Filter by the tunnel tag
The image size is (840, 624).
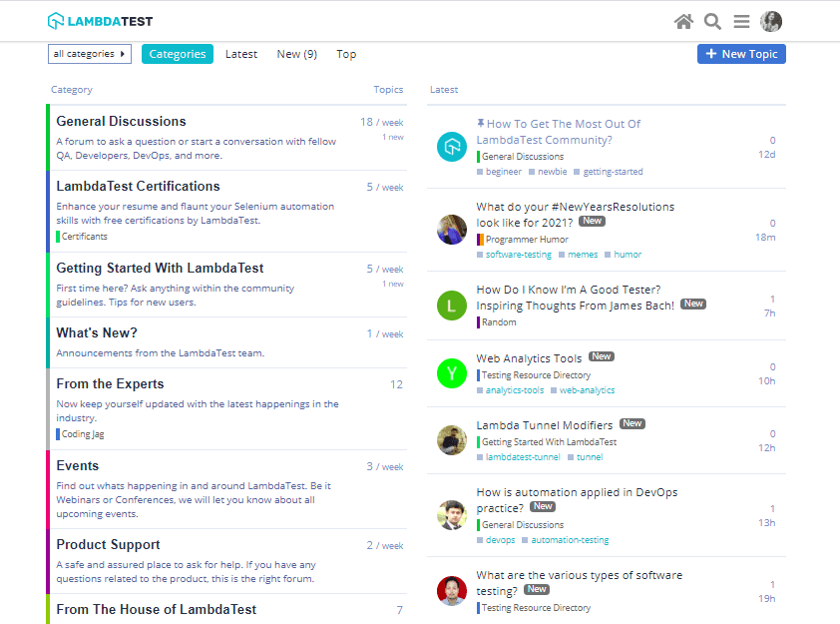point(586,457)
